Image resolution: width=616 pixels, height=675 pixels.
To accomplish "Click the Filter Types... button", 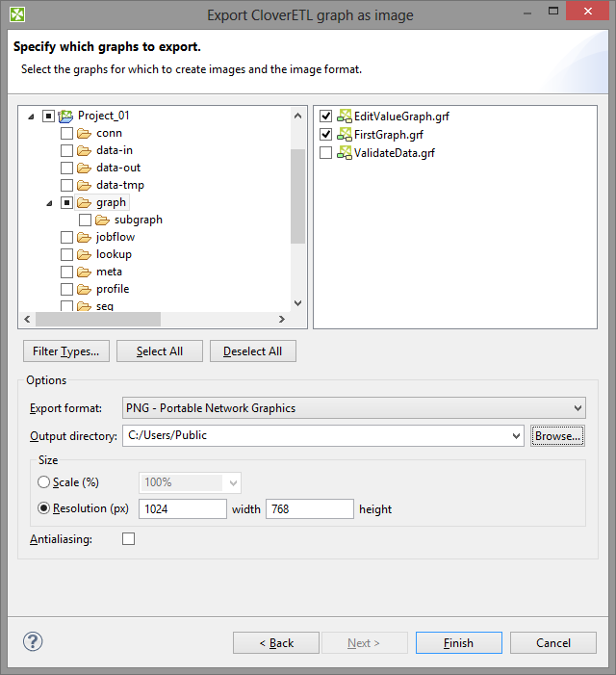I will 66,351.
